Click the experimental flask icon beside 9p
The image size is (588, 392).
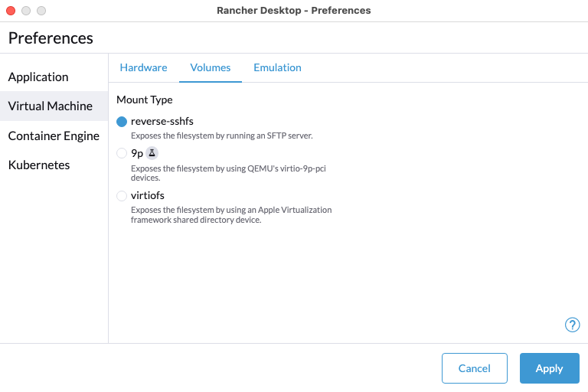152,152
